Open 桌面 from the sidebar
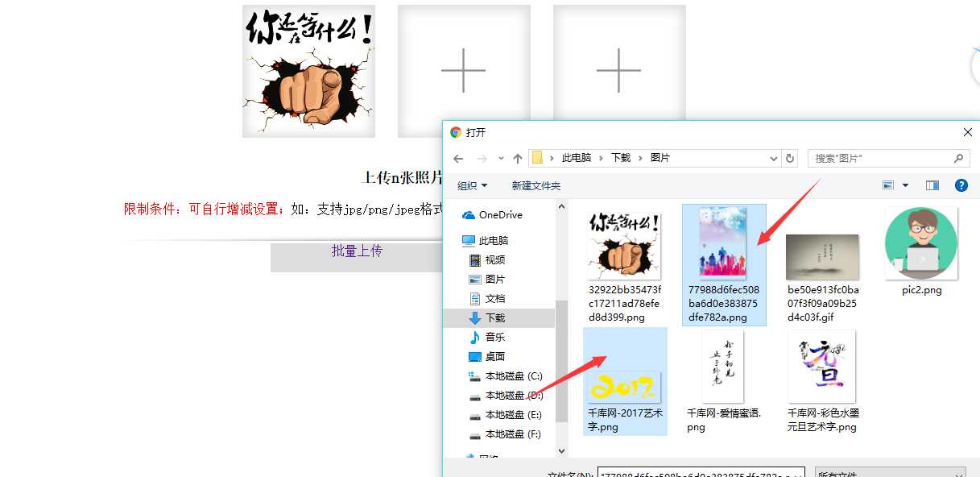 [x=494, y=356]
